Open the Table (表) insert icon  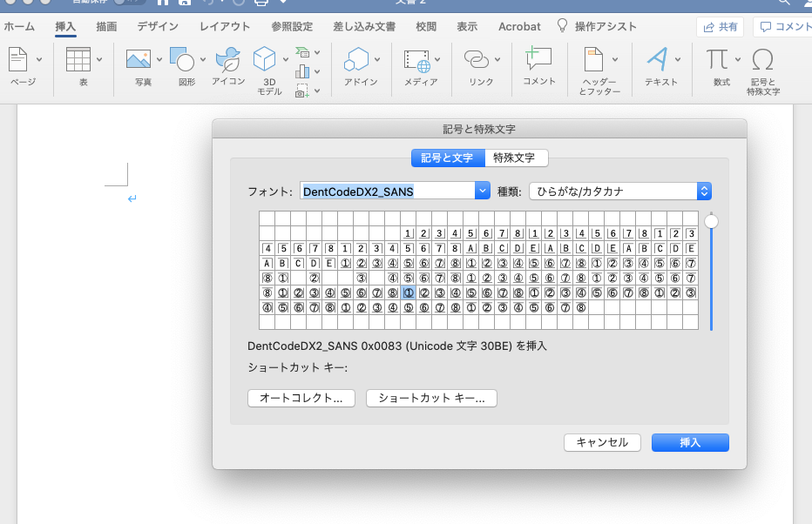[78, 59]
